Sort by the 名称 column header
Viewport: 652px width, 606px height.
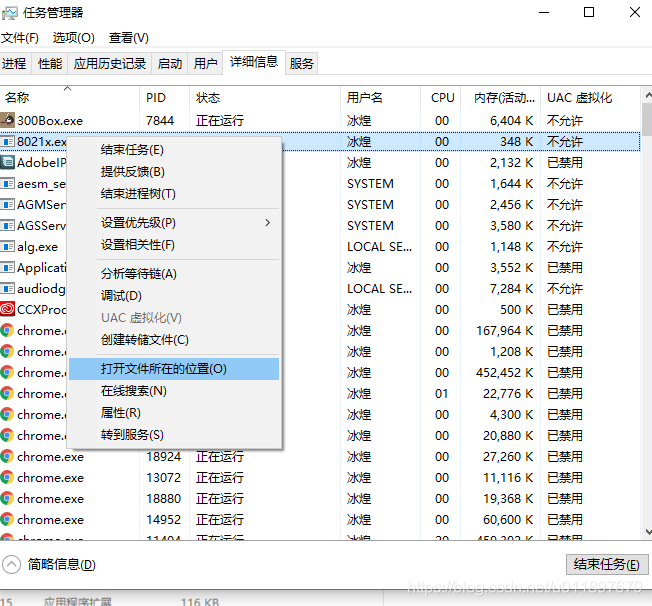click(69, 98)
